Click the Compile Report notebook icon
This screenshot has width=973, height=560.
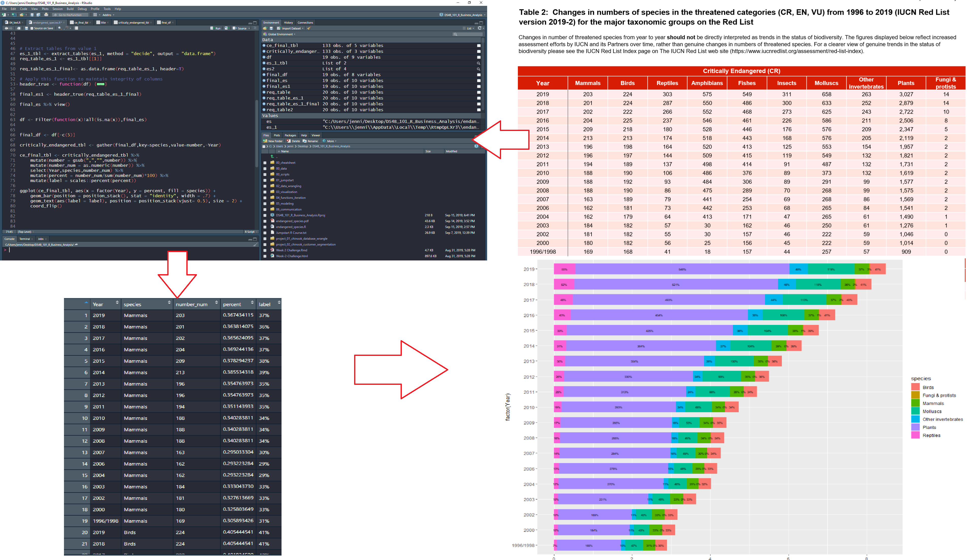click(76, 28)
